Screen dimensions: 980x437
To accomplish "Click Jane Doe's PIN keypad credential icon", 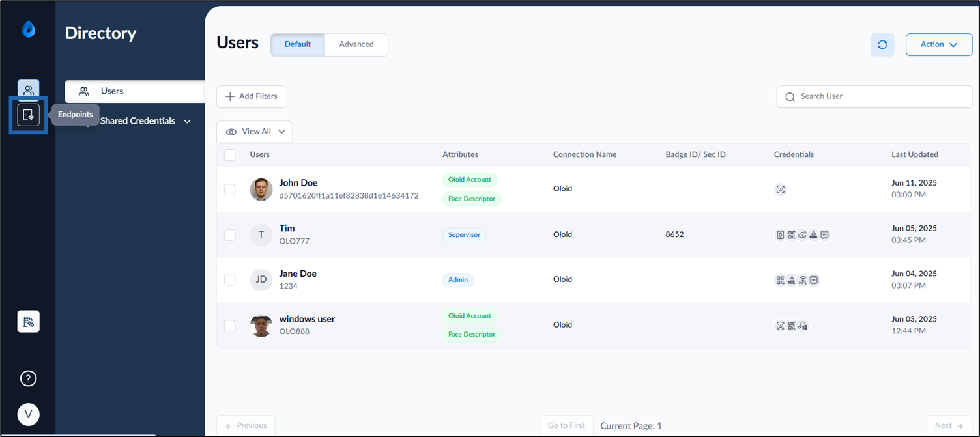I will tap(791, 280).
